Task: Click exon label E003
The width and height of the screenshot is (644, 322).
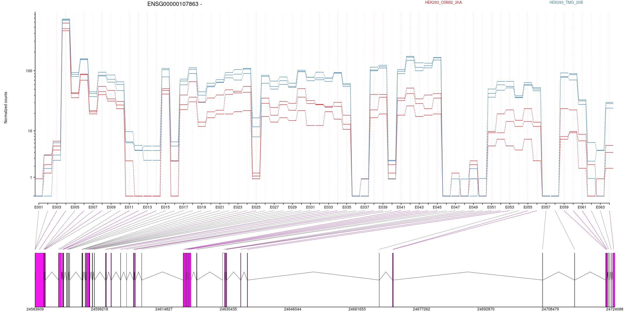Action: pyautogui.click(x=57, y=207)
